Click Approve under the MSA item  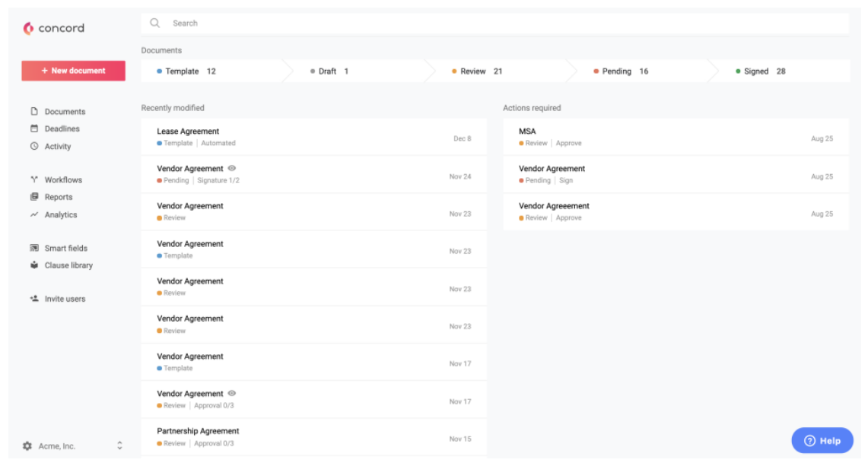[x=568, y=143]
